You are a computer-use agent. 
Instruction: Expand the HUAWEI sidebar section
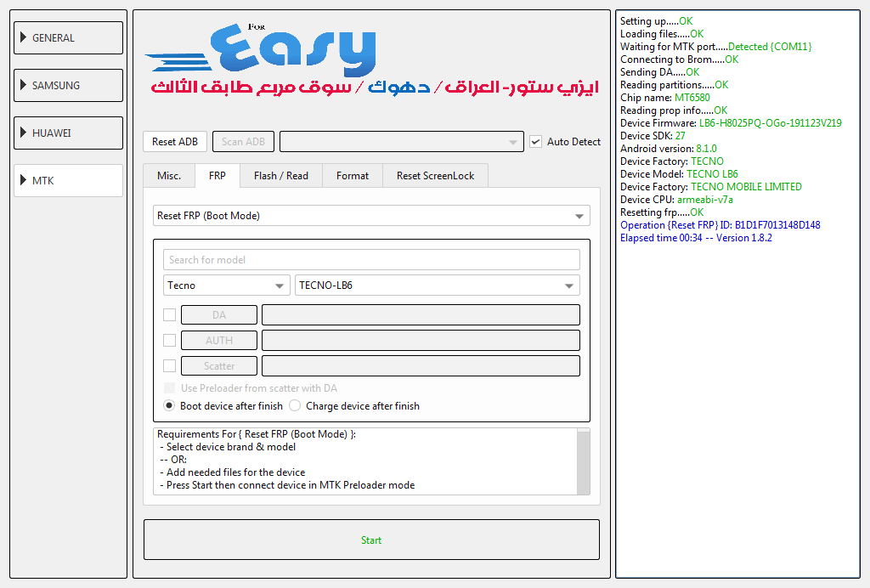click(68, 133)
